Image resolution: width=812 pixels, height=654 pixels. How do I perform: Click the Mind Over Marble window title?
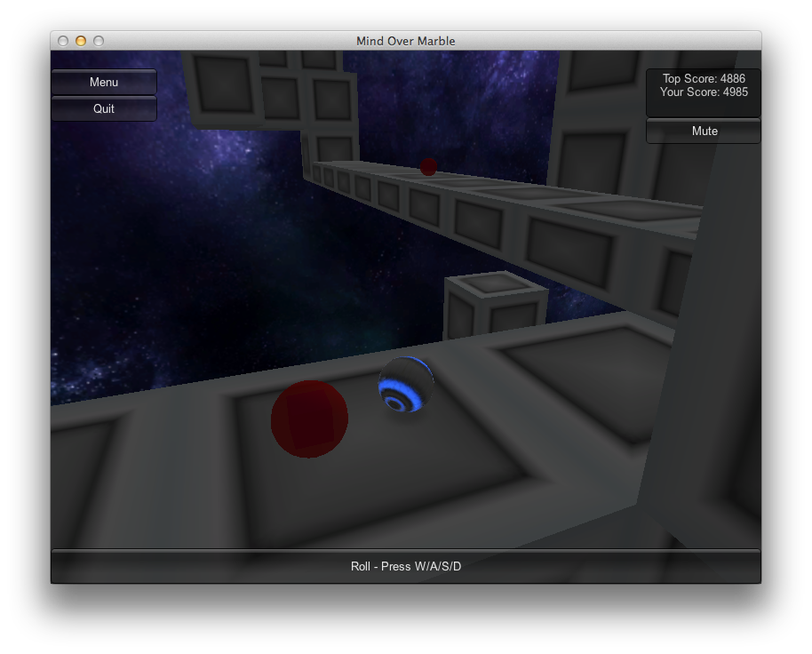point(405,41)
